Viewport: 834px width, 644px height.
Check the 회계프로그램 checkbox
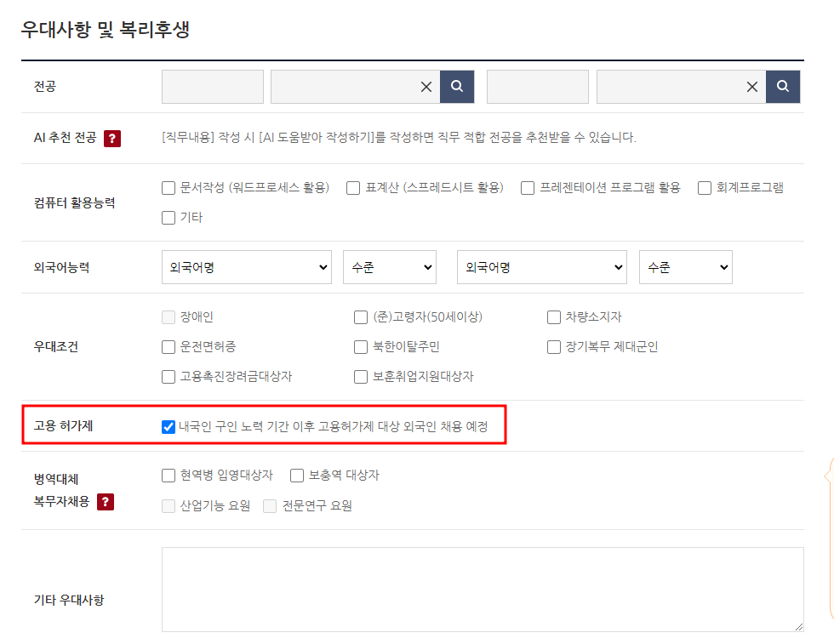tap(704, 187)
